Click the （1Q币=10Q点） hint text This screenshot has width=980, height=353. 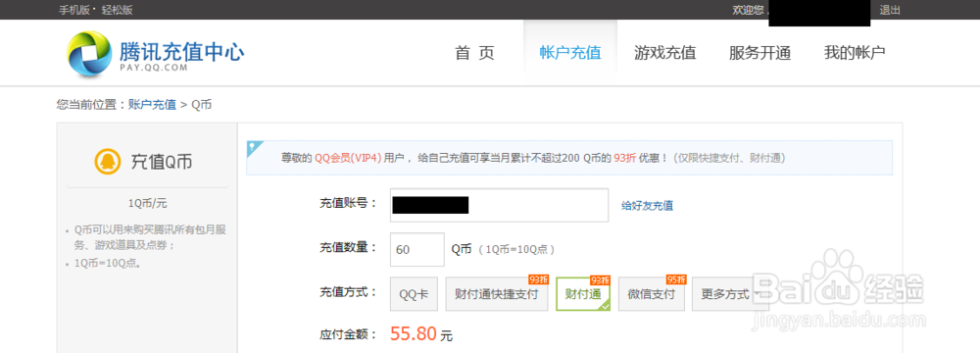tap(516, 250)
